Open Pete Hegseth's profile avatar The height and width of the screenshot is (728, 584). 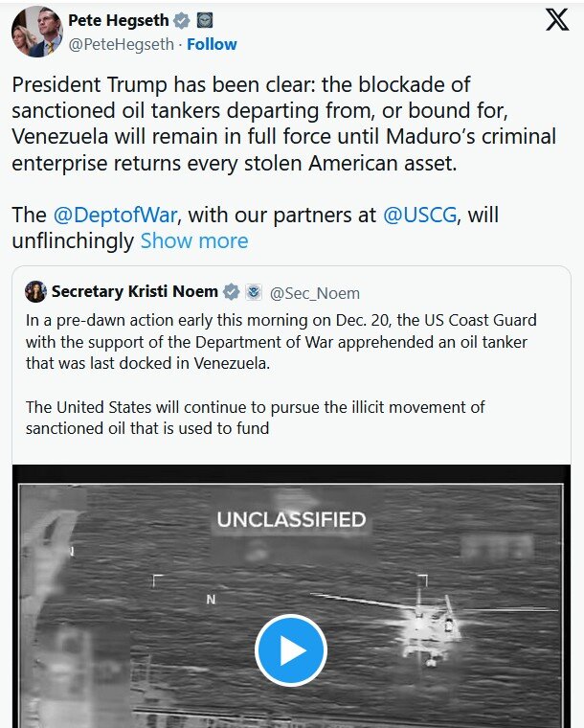tap(36, 32)
